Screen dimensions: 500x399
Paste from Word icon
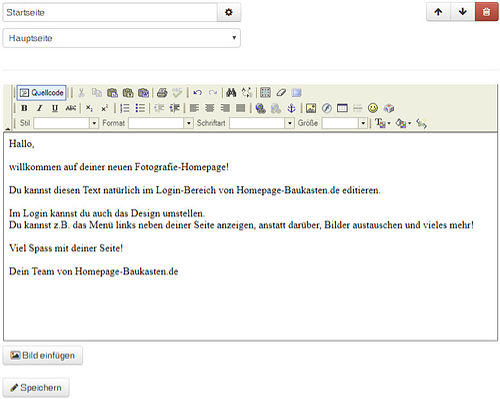[x=144, y=93]
